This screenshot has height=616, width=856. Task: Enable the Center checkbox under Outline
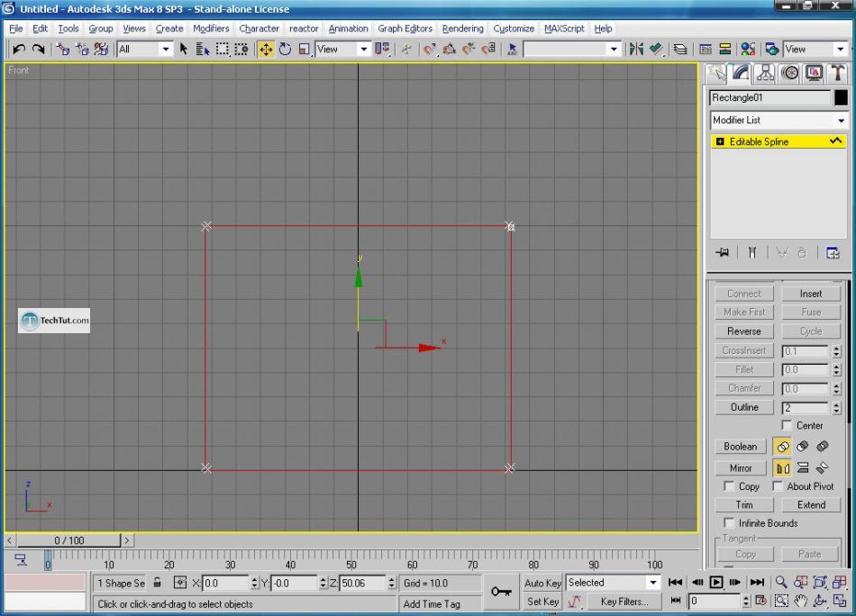pos(787,425)
